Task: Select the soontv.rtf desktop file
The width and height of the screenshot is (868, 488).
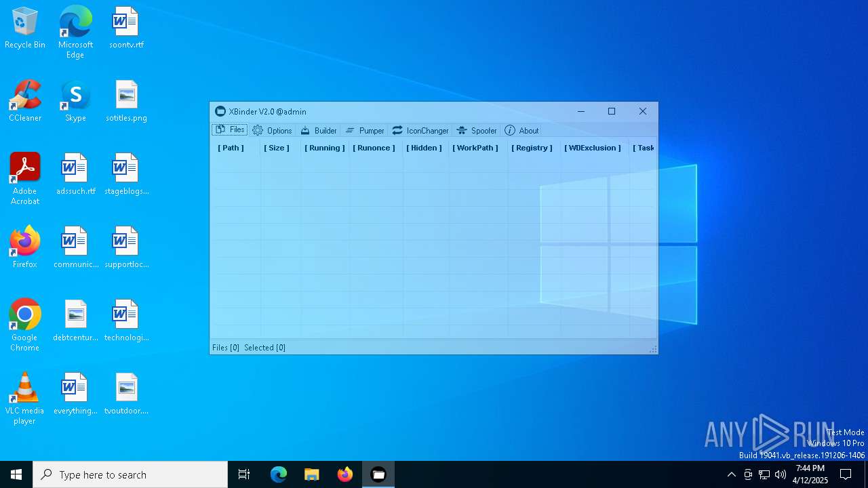Action: pyautogui.click(x=126, y=28)
